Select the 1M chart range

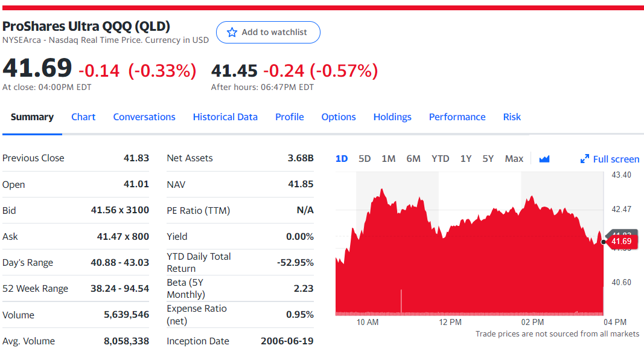[388, 159]
